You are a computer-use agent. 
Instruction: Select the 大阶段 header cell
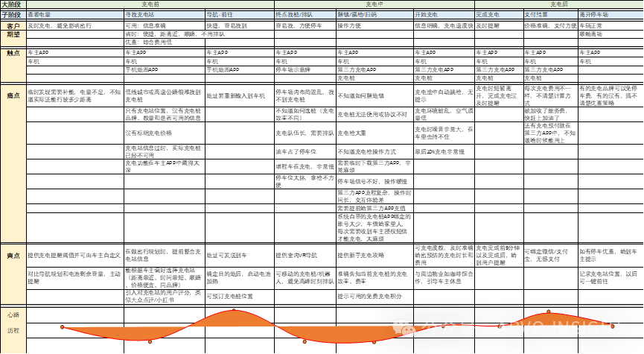13,4
